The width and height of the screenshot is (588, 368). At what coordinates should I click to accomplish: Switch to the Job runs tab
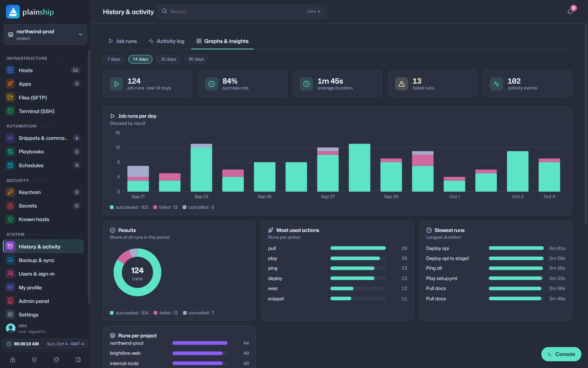tap(123, 41)
